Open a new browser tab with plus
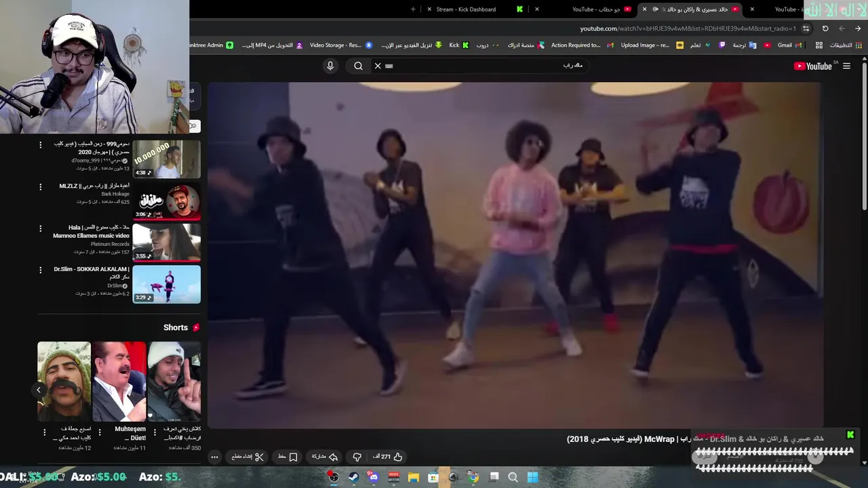 point(413,9)
